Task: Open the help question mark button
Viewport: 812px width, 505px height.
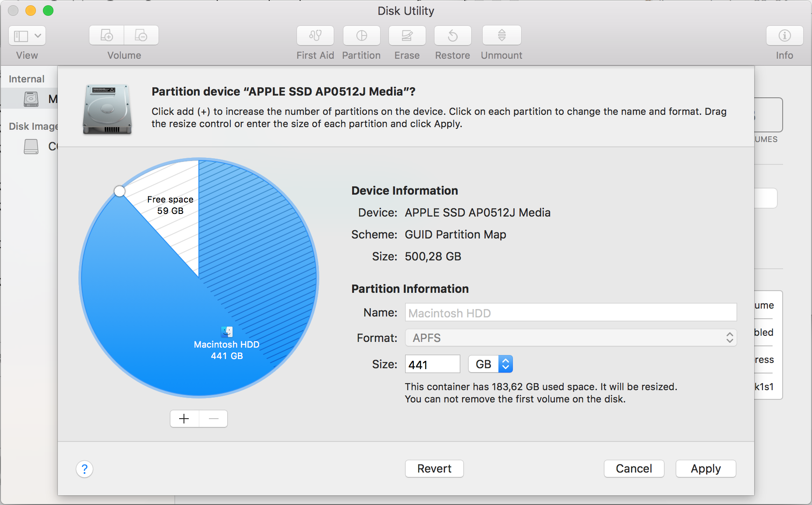Action: 85,469
